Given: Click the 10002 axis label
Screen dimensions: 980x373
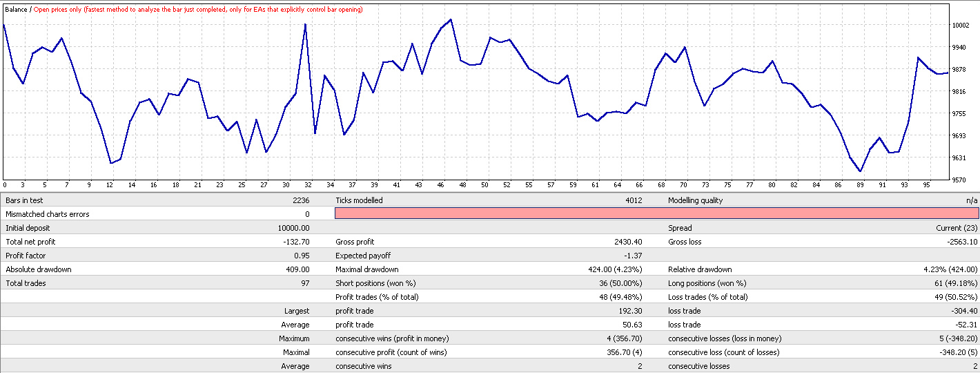Looking at the screenshot, I should pos(961,26).
